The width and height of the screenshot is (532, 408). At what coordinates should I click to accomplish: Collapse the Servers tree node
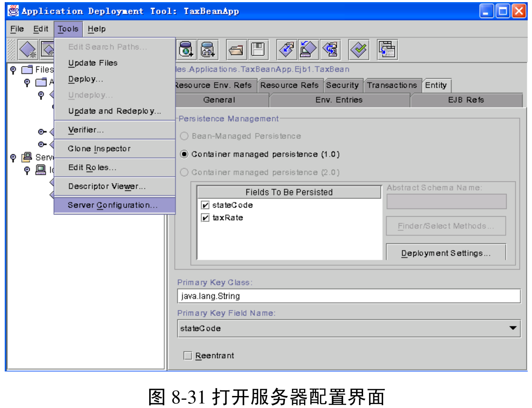[13, 157]
